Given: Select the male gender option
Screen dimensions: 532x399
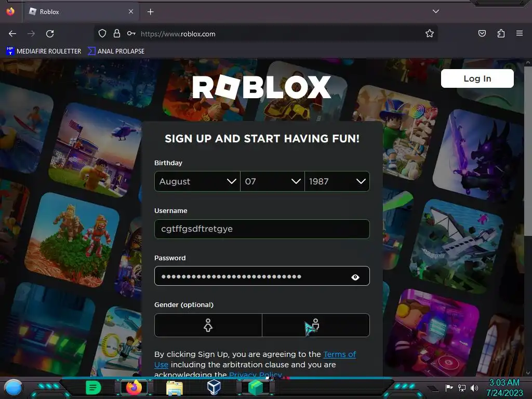Looking at the screenshot, I should [x=316, y=325].
